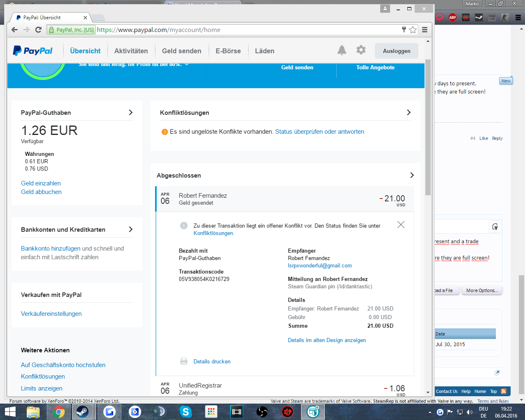The width and height of the screenshot is (525, 420).
Task: Click the Details drucken link
Action: (212, 361)
